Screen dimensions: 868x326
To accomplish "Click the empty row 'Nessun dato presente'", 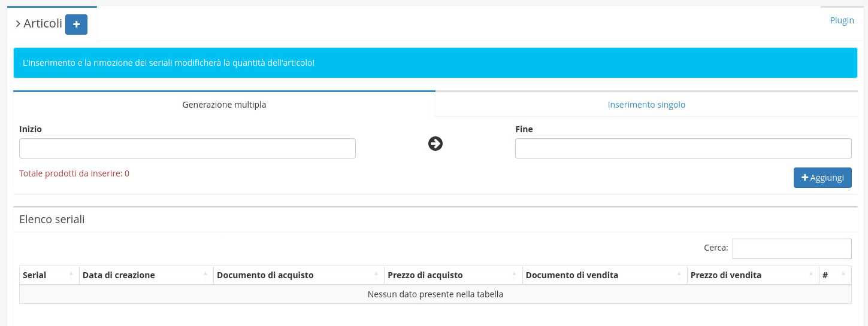I will click(x=435, y=294).
